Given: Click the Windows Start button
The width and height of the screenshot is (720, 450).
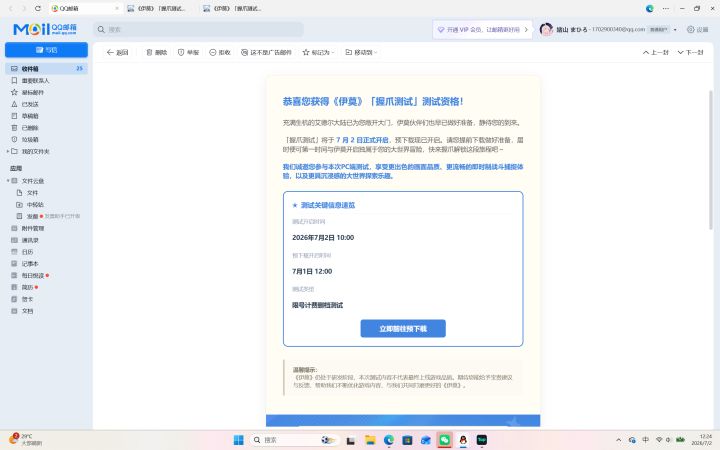Looking at the screenshot, I should point(239,440).
